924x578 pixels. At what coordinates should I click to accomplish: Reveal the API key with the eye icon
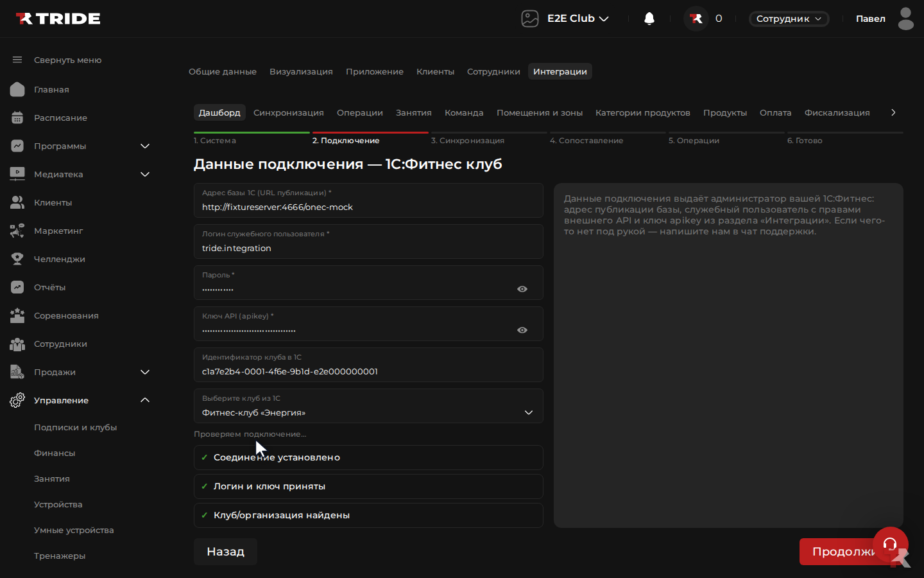click(x=522, y=330)
